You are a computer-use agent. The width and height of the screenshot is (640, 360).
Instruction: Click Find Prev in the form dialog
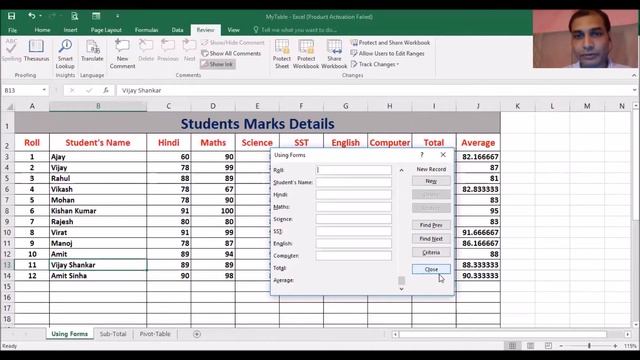431,225
